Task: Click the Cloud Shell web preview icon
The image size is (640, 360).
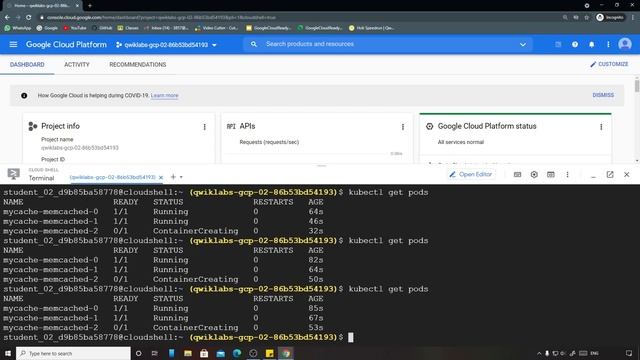Action: pos(551,174)
